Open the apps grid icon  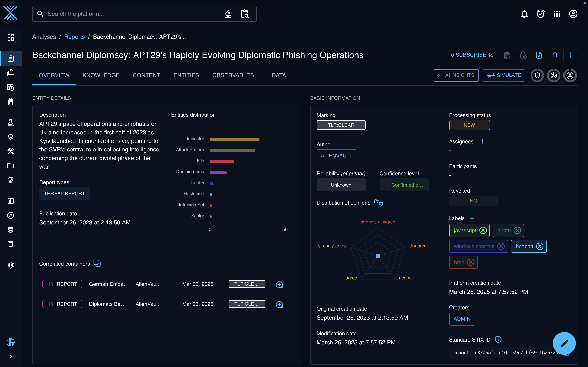pyautogui.click(x=557, y=14)
